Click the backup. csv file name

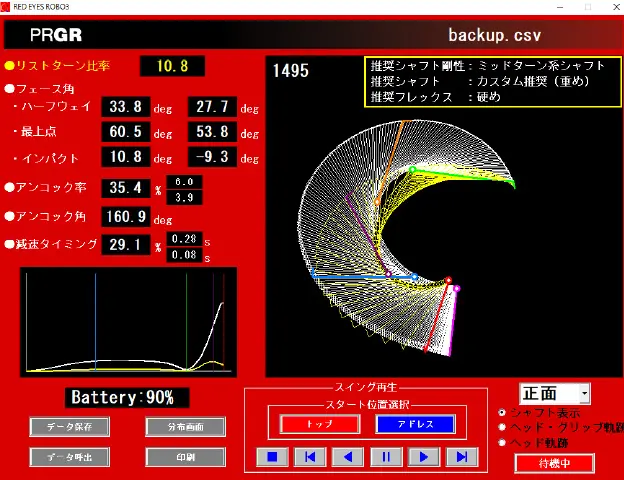495,35
